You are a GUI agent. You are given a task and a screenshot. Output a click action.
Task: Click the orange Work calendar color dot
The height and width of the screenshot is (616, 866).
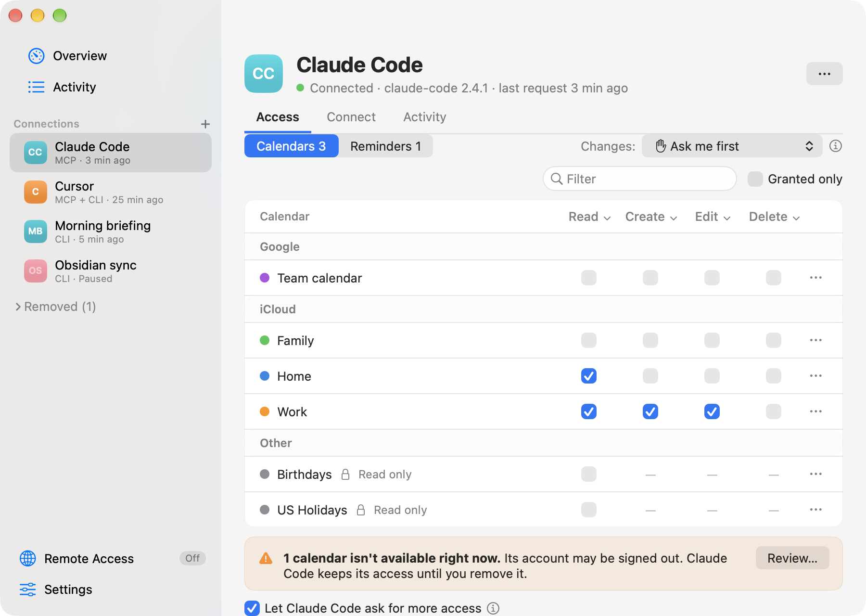tap(265, 411)
